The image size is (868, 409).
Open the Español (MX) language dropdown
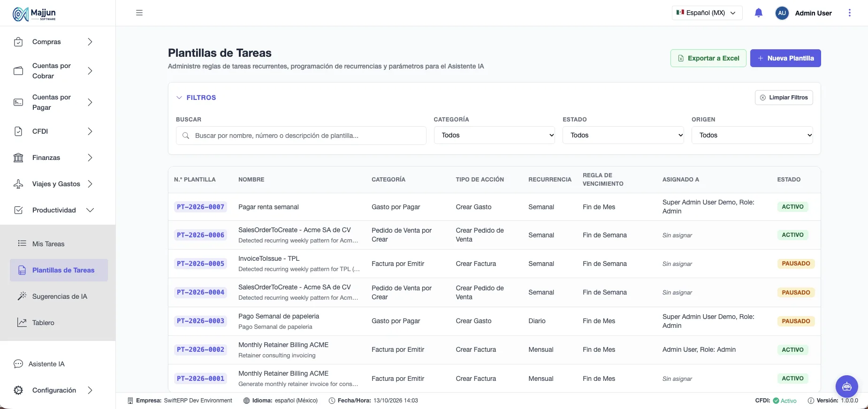[707, 13]
